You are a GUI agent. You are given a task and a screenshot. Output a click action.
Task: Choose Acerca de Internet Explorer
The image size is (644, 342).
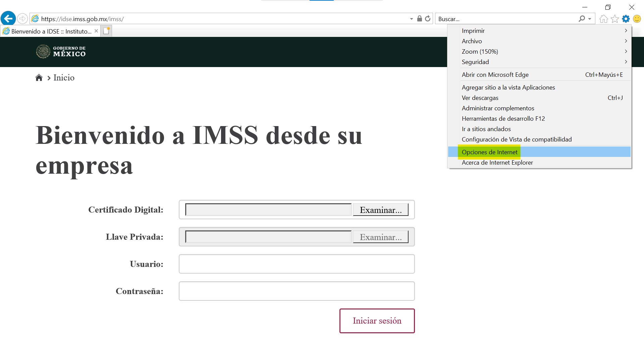539,162
